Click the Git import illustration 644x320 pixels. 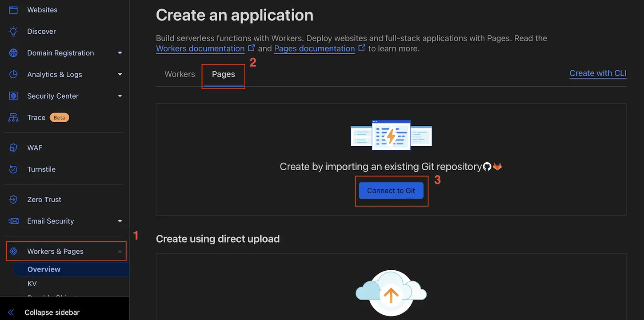click(x=391, y=135)
